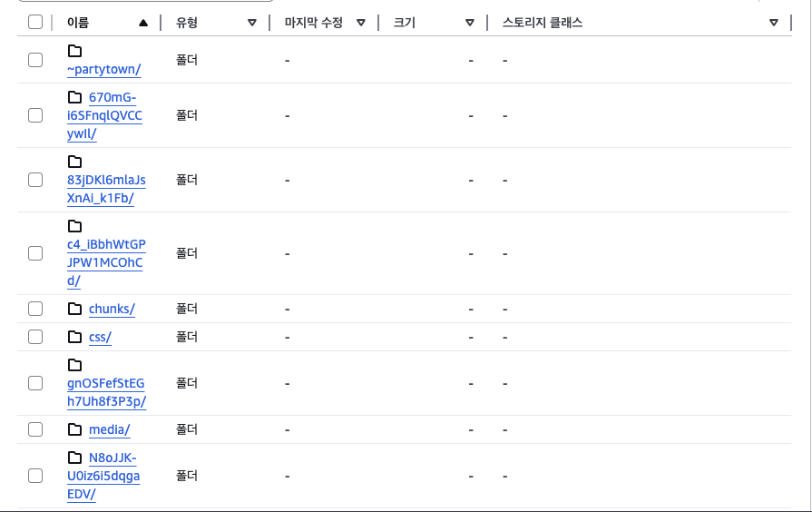Sort by 스토리지 클래스 column header

(543, 23)
